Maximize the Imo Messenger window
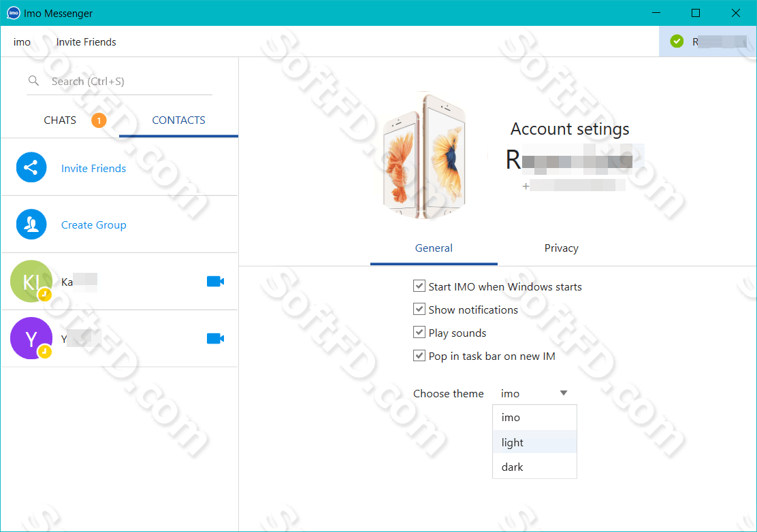 pos(696,13)
